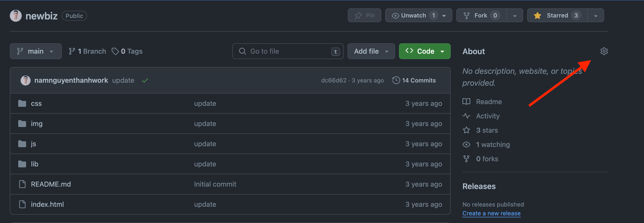Click the tag icon next to 0 Tags

(x=115, y=51)
